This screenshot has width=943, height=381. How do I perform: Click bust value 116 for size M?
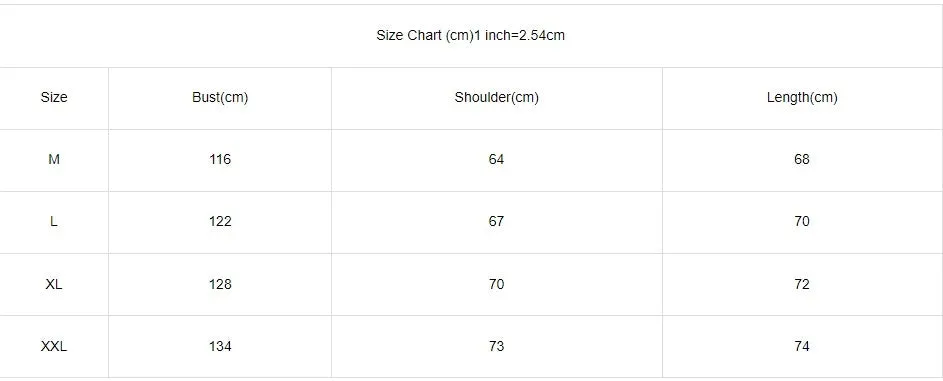(x=220, y=159)
